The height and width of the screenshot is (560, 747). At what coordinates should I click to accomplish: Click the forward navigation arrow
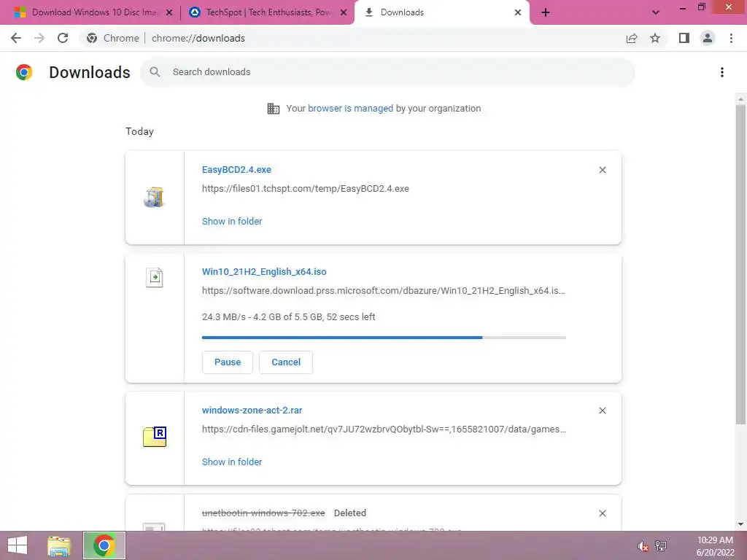39,38
